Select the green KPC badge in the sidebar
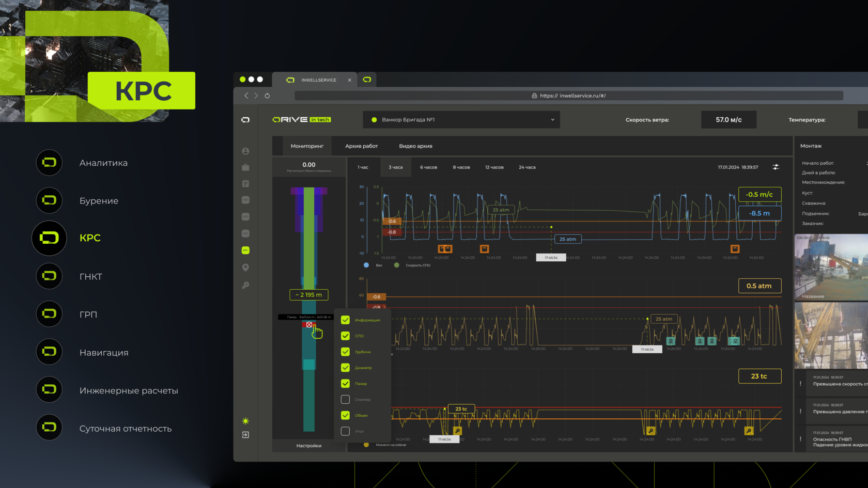868x488 pixels. 245,250
